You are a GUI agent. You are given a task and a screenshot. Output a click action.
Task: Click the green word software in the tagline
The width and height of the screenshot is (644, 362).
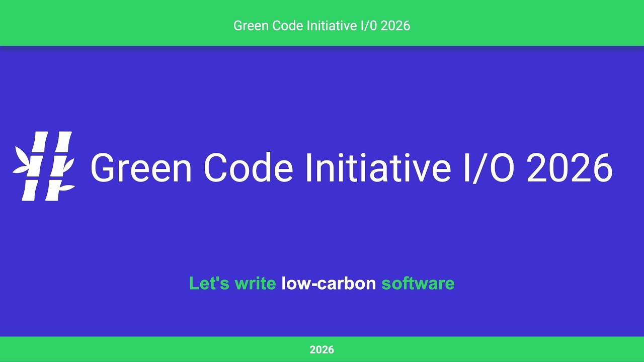[418, 283]
